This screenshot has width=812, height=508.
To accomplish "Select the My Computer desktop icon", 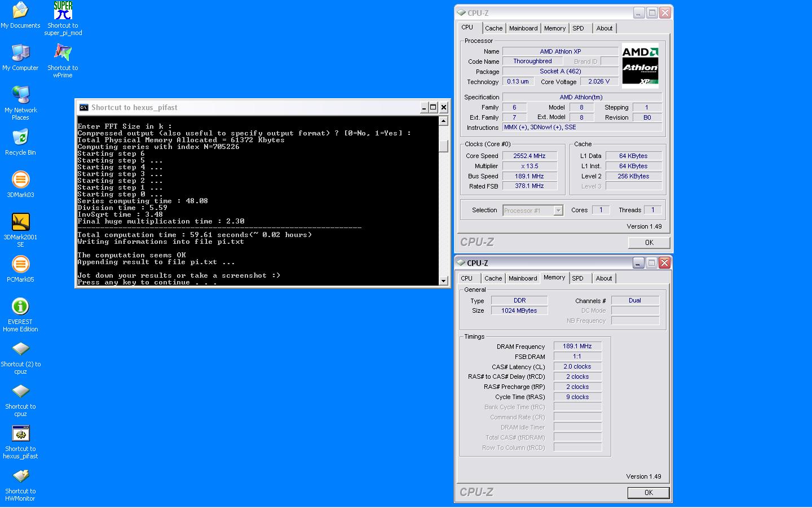I will [x=20, y=52].
